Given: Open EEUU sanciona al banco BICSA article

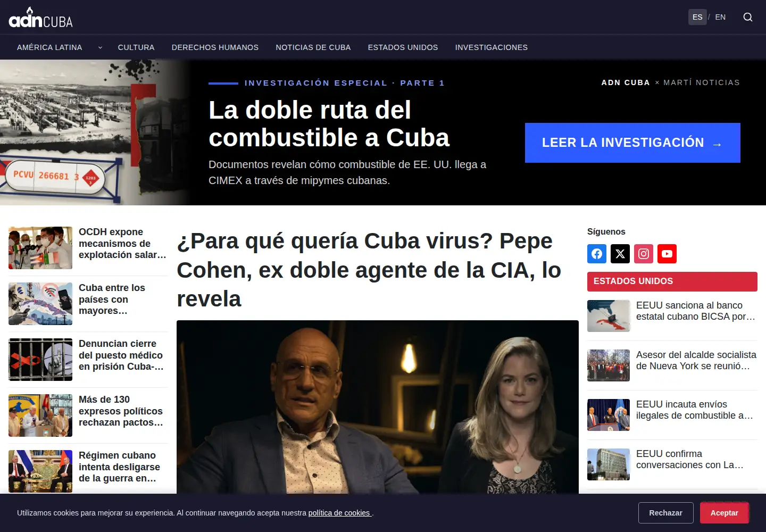Looking at the screenshot, I should point(696,311).
